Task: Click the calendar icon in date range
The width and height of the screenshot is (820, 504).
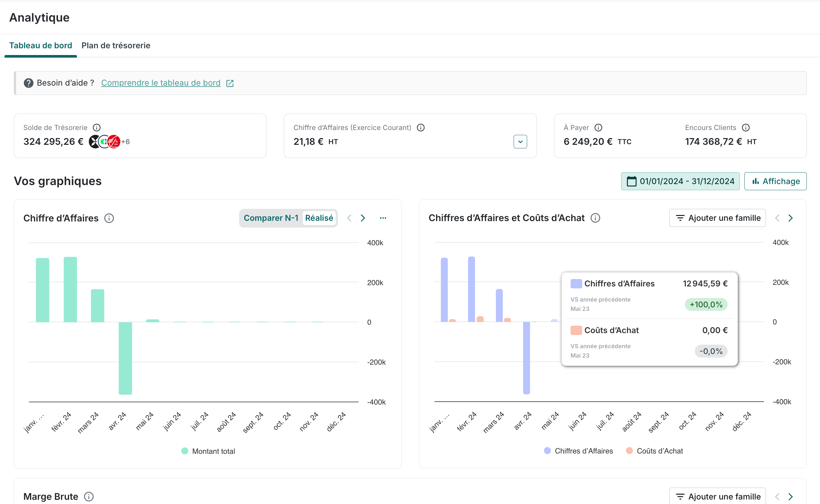Action: point(631,181)
